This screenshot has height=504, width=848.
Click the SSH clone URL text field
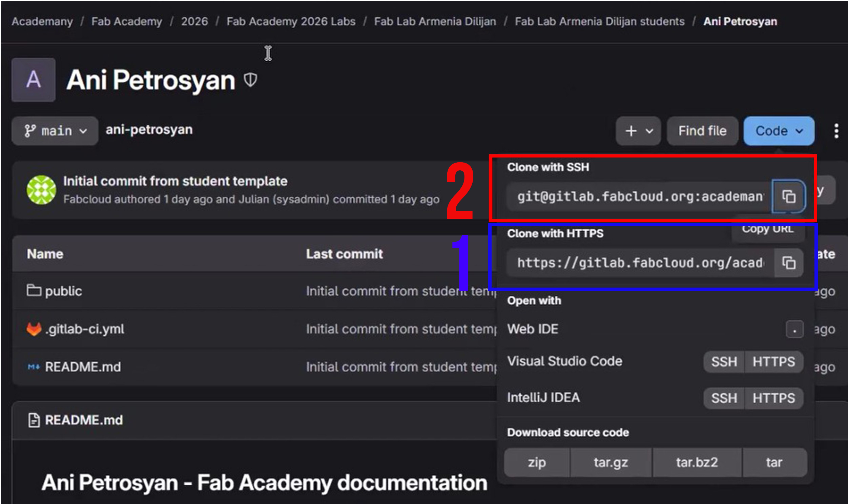(639, 196)
